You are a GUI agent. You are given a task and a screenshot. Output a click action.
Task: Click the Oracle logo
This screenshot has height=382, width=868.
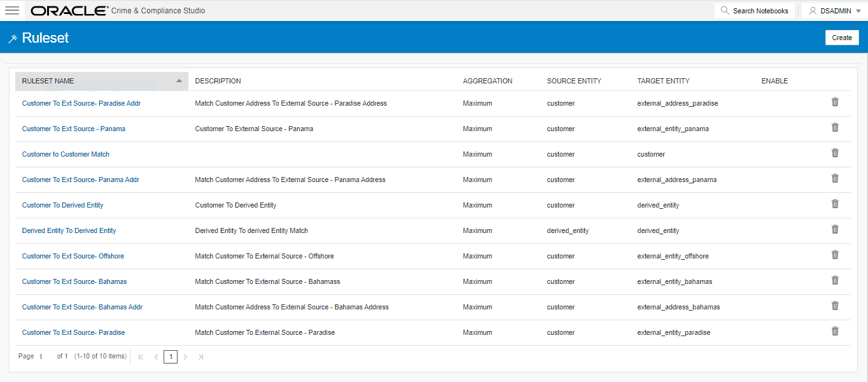pyautogui.click(x=69, y=11)
